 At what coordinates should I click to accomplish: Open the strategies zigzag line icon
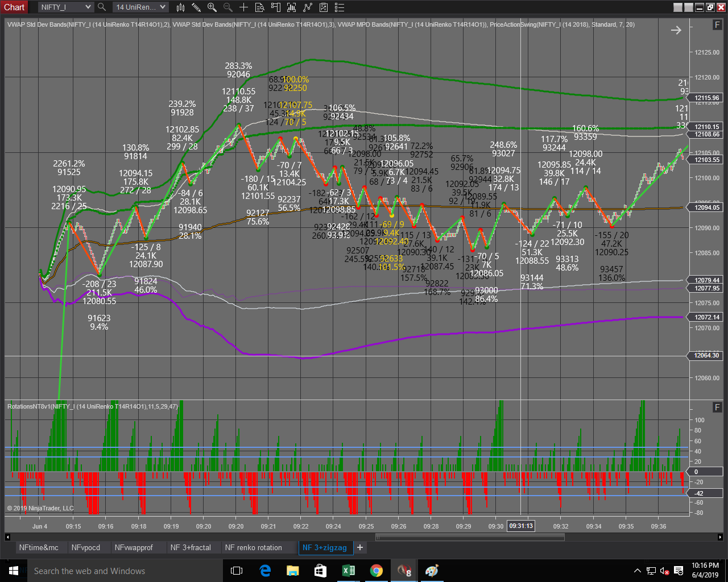tap(308, 7)
